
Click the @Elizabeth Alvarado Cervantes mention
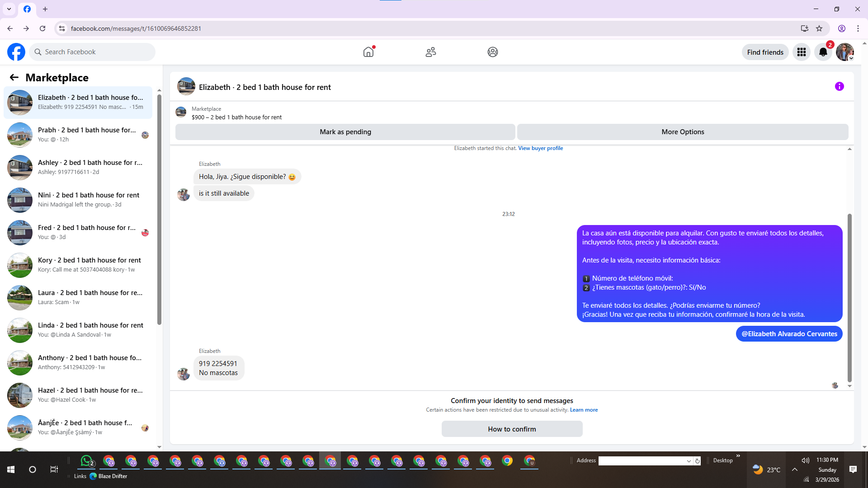point(789,334)
